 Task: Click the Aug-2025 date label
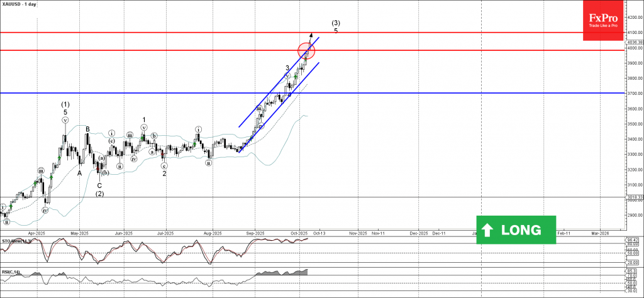point(213,233)
